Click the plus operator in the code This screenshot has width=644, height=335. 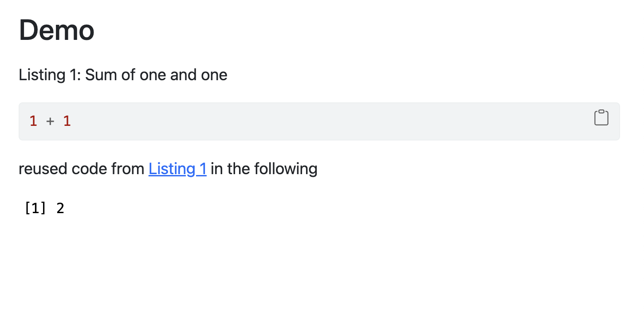click(x=50, y=121)
